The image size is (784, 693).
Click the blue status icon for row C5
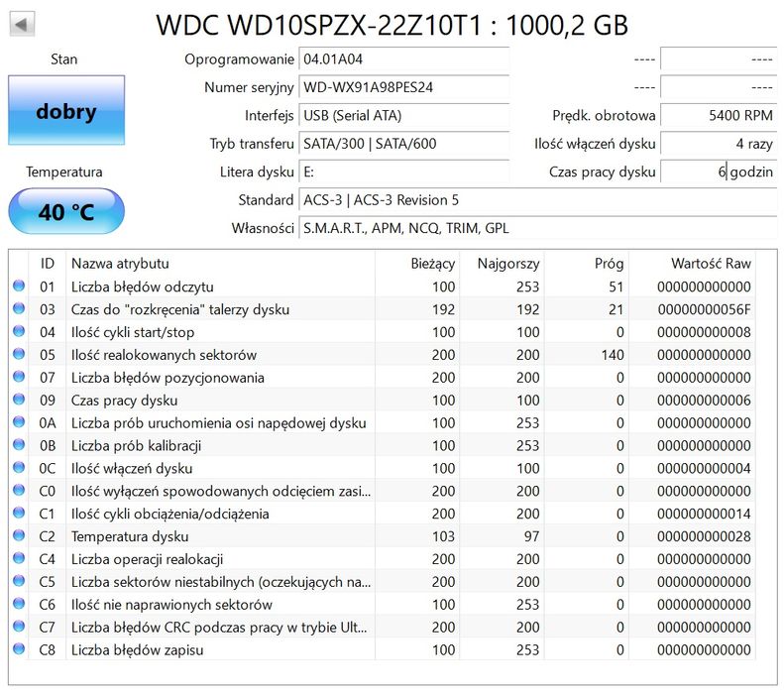[19, 581]
